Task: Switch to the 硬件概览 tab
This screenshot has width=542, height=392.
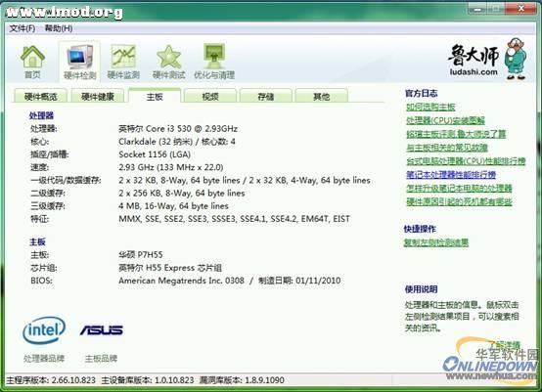Action: tap(40, 97)
